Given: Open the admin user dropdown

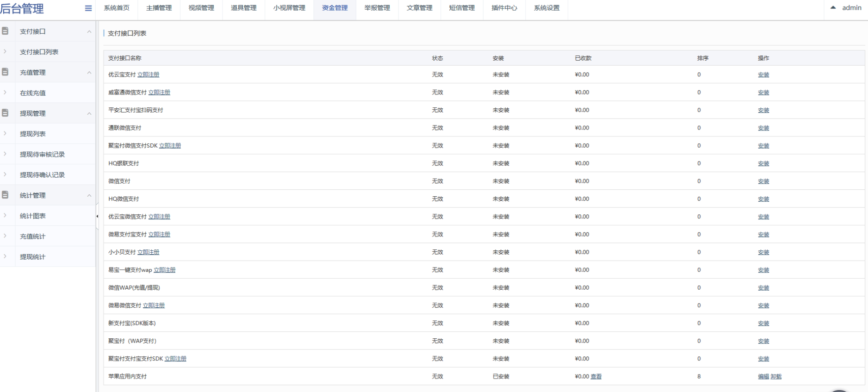Looking at the screenshot, I should pos(846,8).
